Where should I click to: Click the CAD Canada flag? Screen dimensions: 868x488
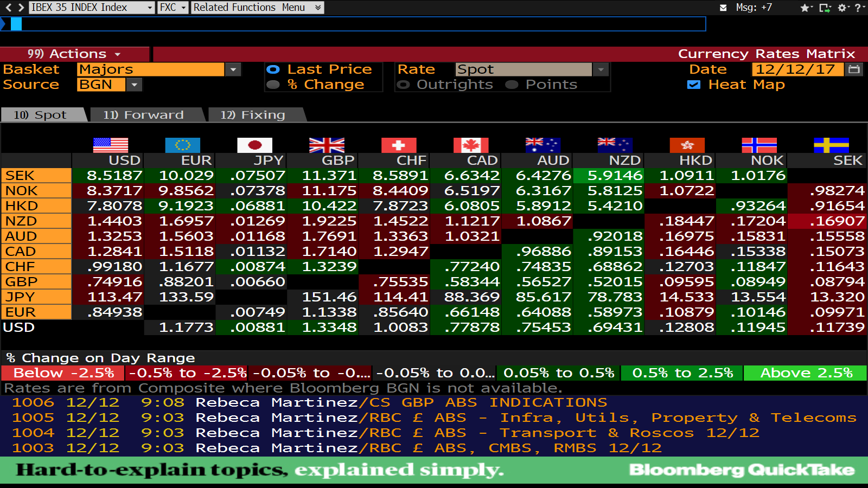[x=471, y=145]
